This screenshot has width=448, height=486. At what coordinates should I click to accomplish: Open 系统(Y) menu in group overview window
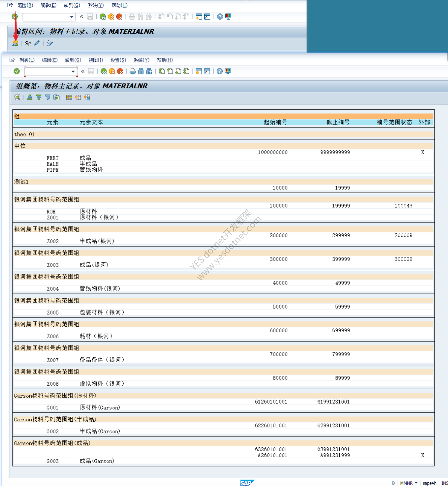(141, 60)
